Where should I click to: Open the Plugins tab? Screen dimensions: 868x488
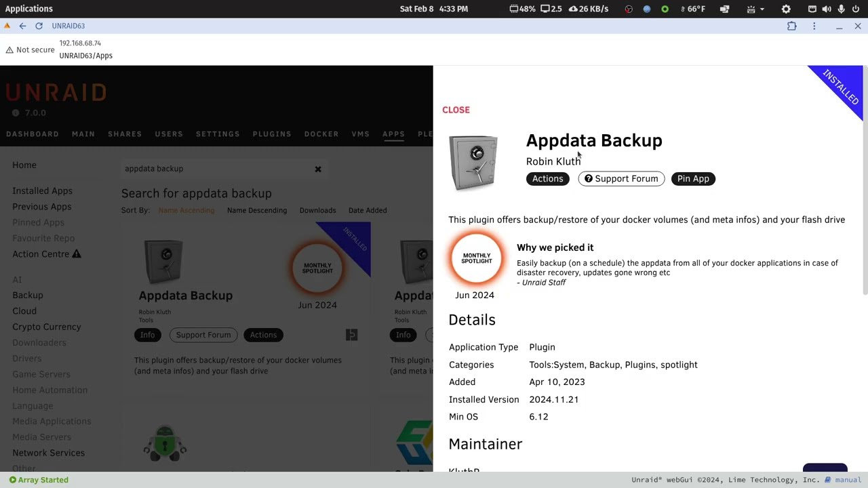[x=272, y=134]
